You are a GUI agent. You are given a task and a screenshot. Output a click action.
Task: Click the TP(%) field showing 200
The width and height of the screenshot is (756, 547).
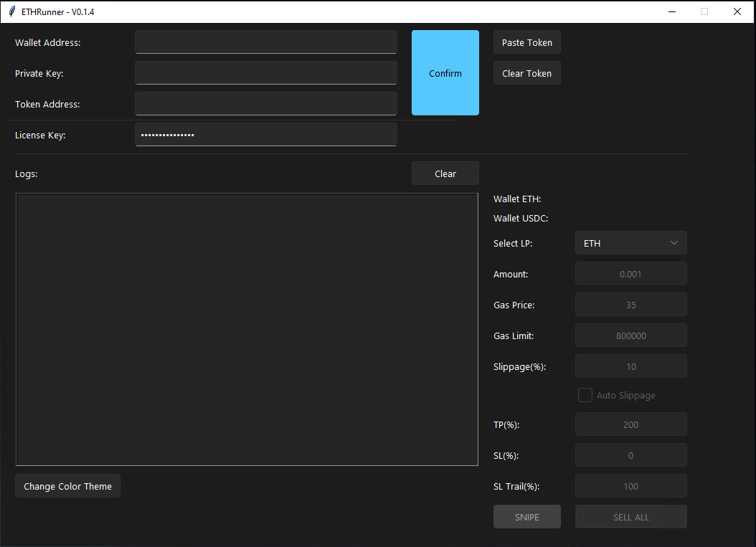pyautogui.click(x=630, y=424)
